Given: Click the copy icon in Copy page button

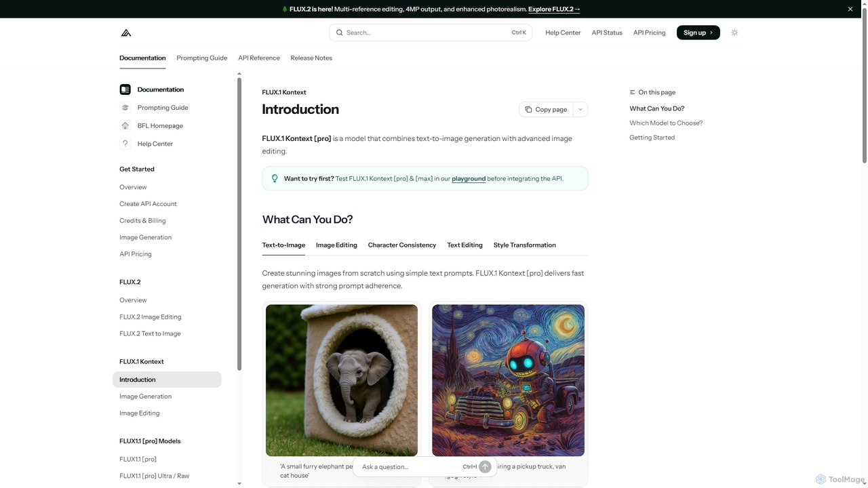Looking at the screenshot, I should coord(528,110).
